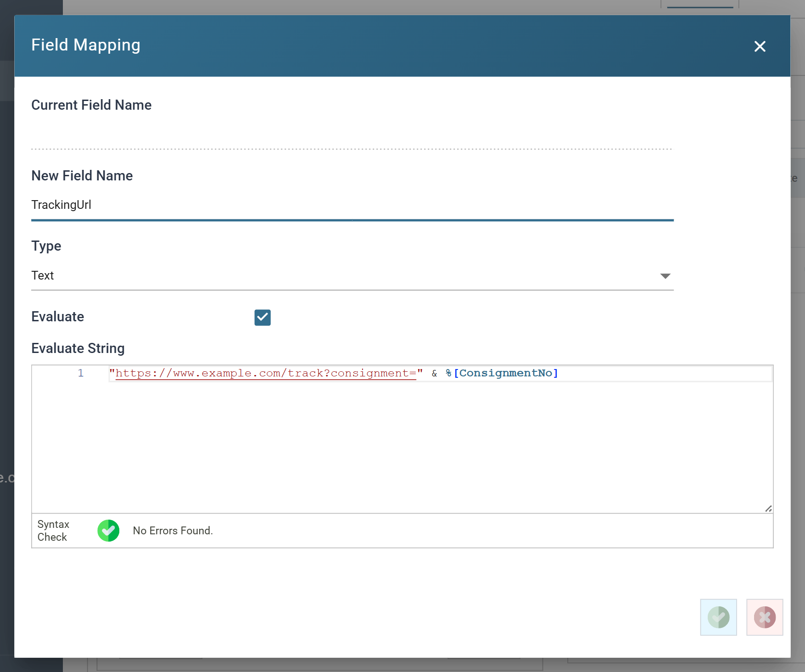Viewport: 805px width, 672px height.
Task: Click the editor resize handle corner
Action: (768, 508)
